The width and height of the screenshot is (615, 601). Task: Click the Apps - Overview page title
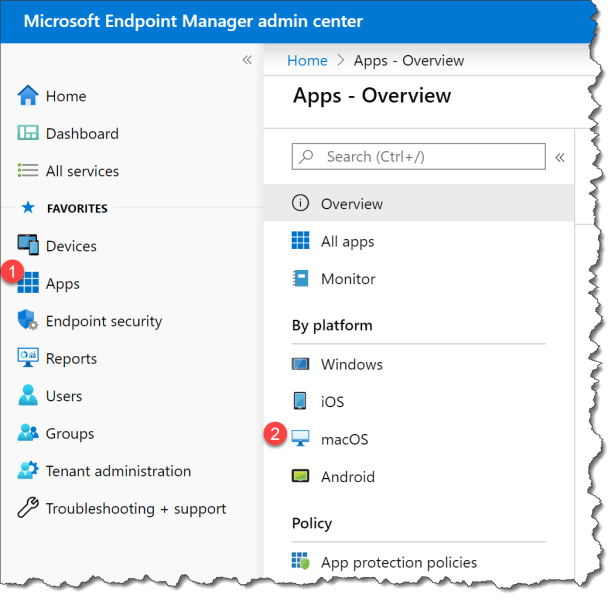click(x=372, y=96)
